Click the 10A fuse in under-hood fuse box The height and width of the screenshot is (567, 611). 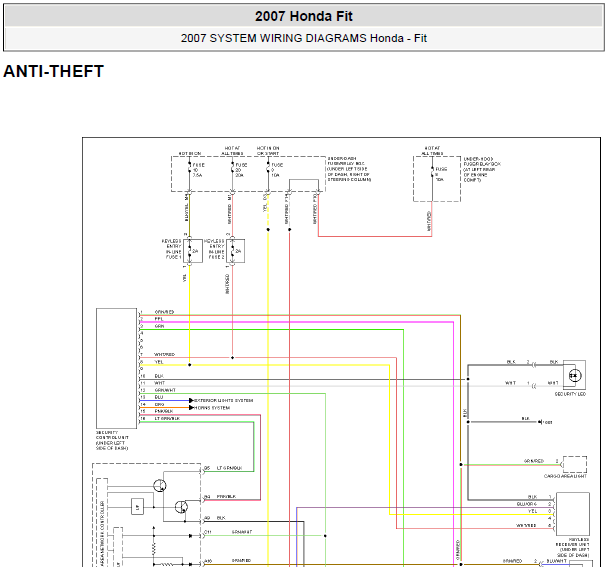[438, 174]
